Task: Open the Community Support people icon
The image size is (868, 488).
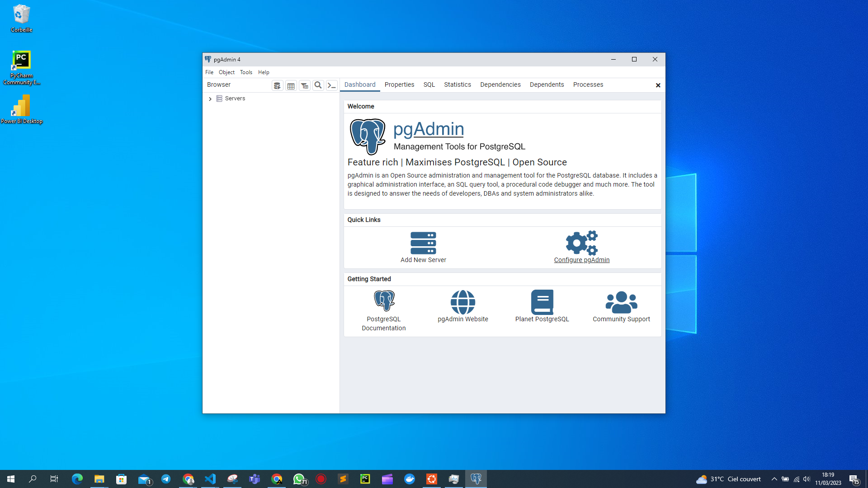Action: 621,302
